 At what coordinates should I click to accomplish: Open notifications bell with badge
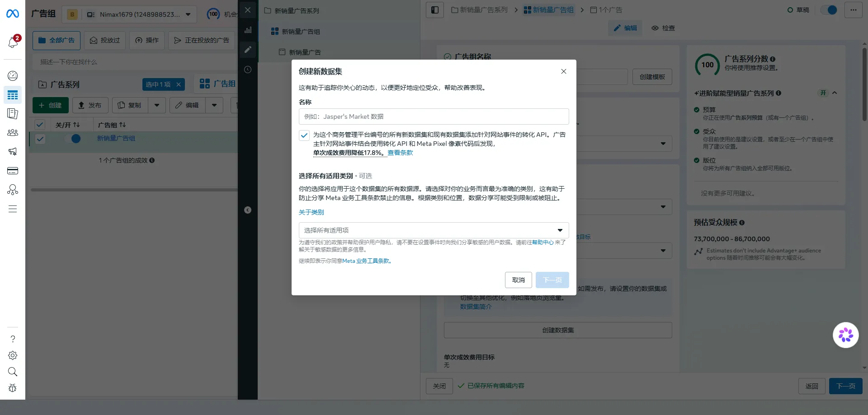[13, 42]
